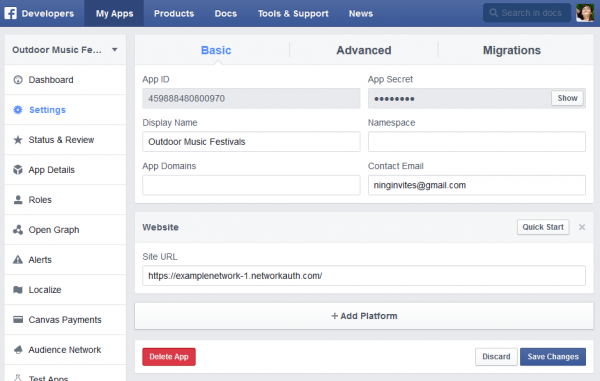Click the Quick Start button
This screenshot has width=600, height=381.
[543, 227]
